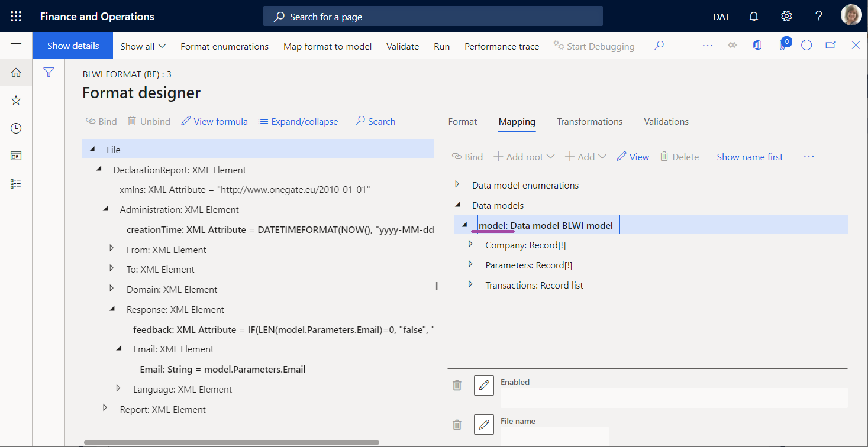
Task: Collapse the File root node
Action: (92, 149)
